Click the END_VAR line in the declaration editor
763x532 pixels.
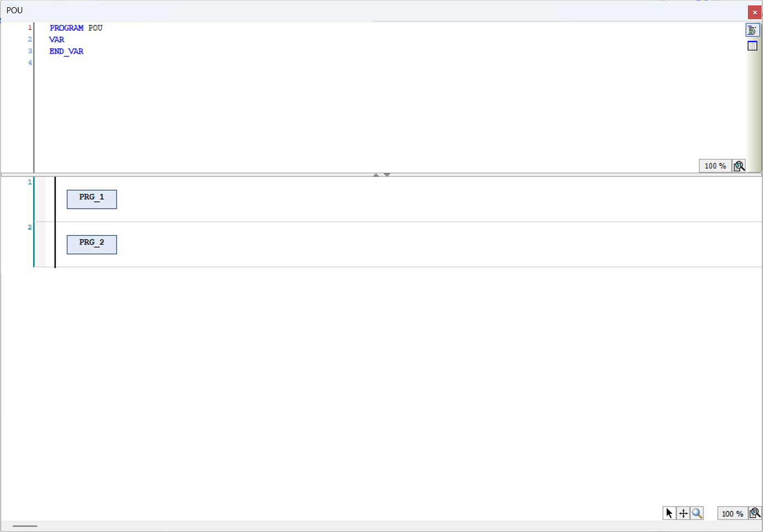pyautogui.click(x=66, y=51)
